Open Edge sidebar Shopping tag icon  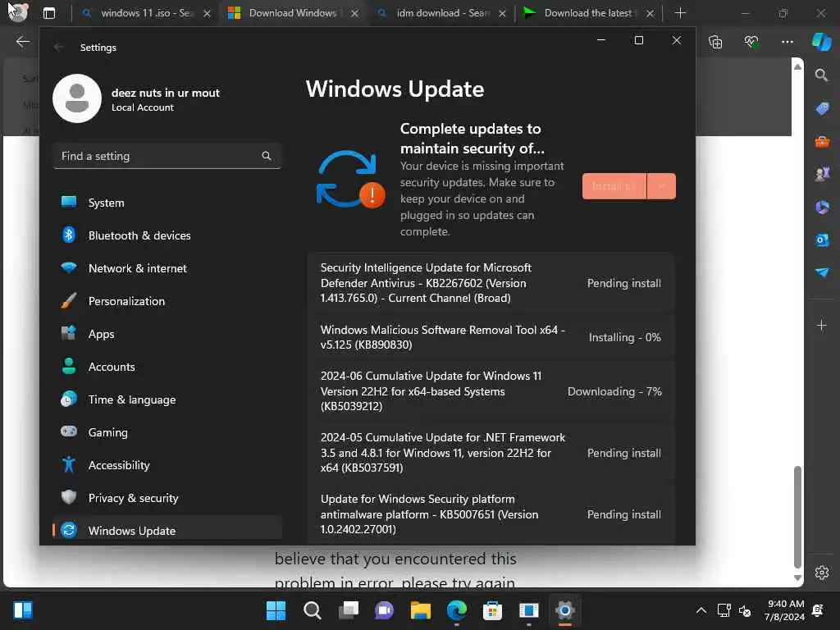pyautogui.click(x=822, y=109)
